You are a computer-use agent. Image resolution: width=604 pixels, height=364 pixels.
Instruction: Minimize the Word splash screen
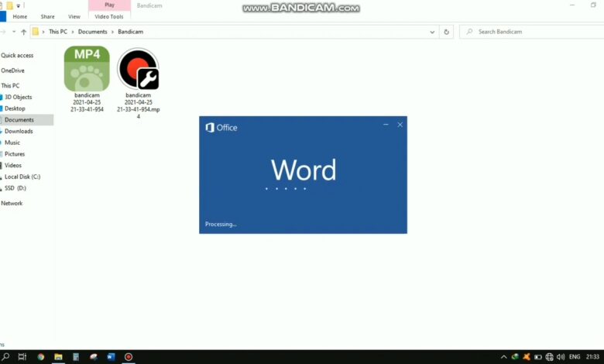(386, 125)
